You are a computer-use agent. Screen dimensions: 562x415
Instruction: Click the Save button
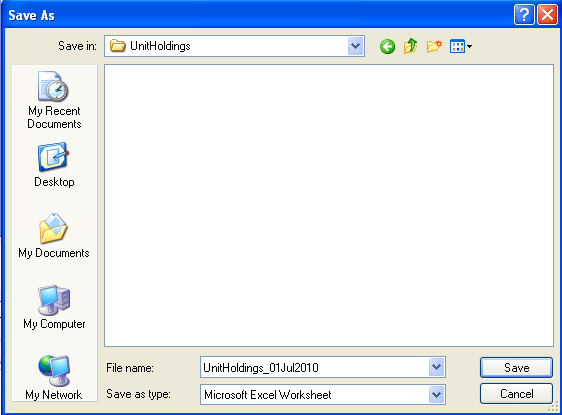click(516, 367)
